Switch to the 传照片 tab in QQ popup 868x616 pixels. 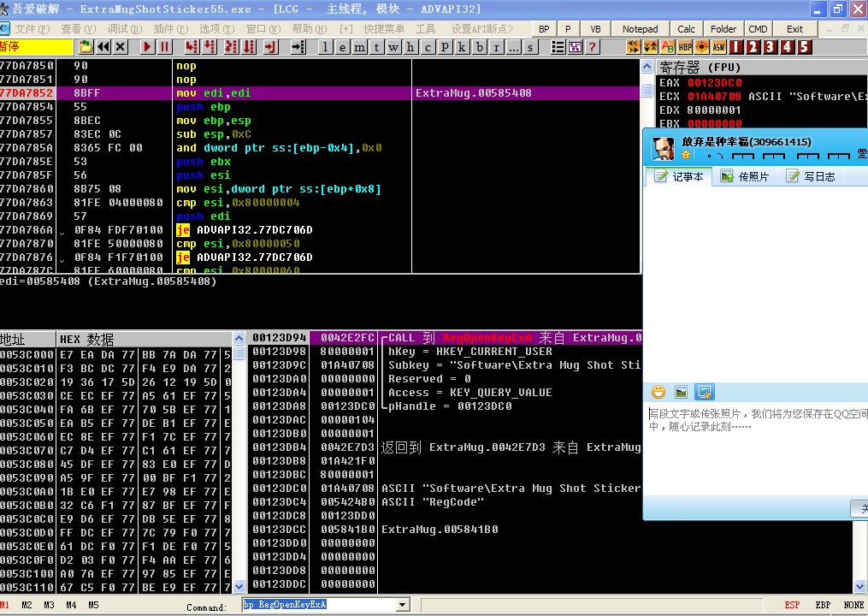[745, 176]
